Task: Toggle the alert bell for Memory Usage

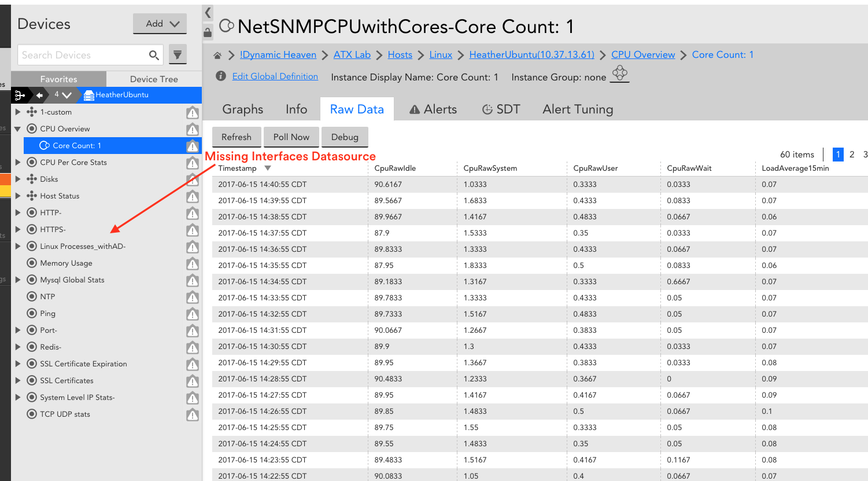Action: pyautogui.click(x=193, y=264)
